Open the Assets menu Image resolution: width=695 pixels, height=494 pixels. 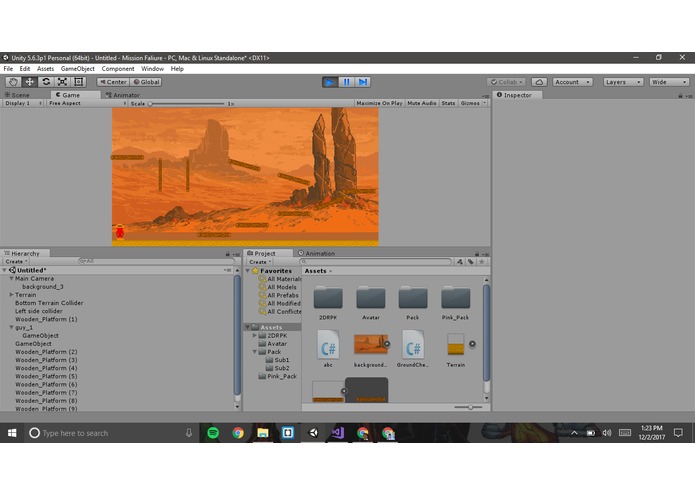tap(45, 69)
